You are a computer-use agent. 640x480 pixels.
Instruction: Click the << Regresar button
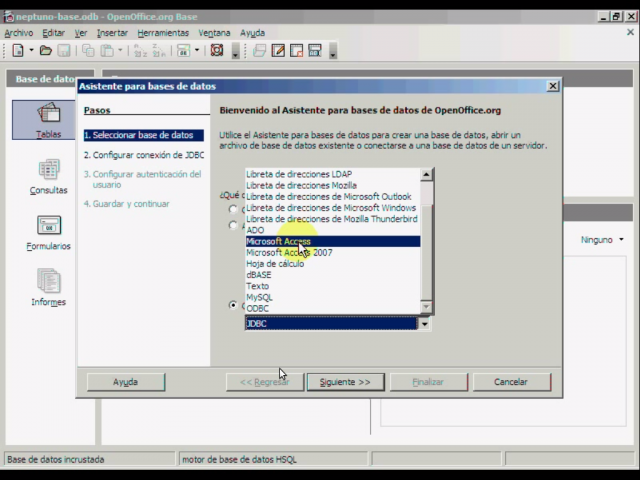264,382
